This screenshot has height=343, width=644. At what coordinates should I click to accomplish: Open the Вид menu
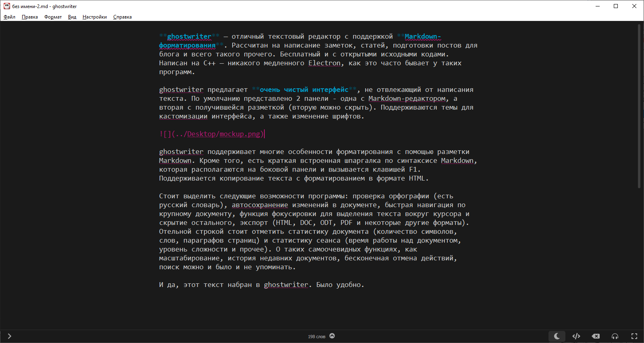tap(72, 17)
